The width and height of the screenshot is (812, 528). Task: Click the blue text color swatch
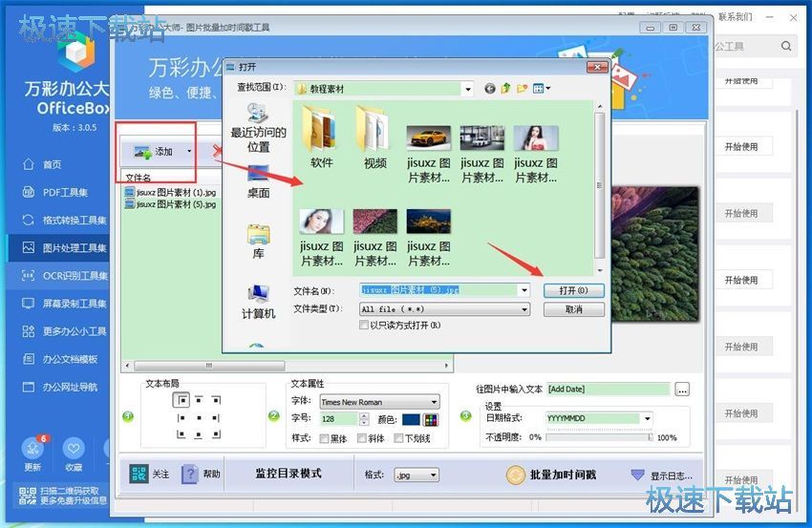(411, 419)
